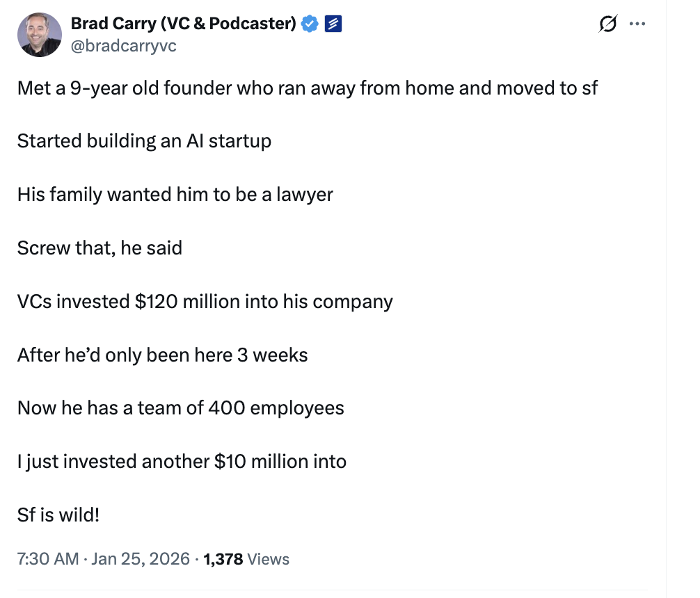Click the line "Met a 9-year old founder"
The height and width of the screenshot is (598, 700).
point(307,88)
